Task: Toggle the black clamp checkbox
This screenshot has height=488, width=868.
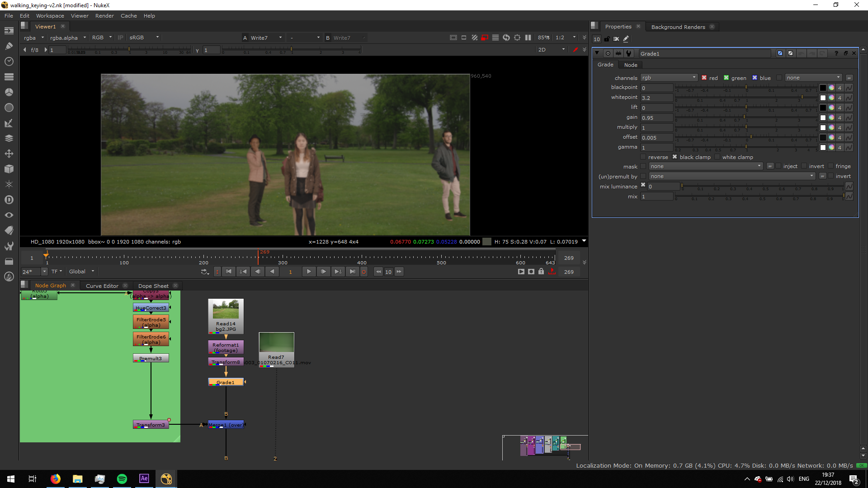Action: click(675, 157)
